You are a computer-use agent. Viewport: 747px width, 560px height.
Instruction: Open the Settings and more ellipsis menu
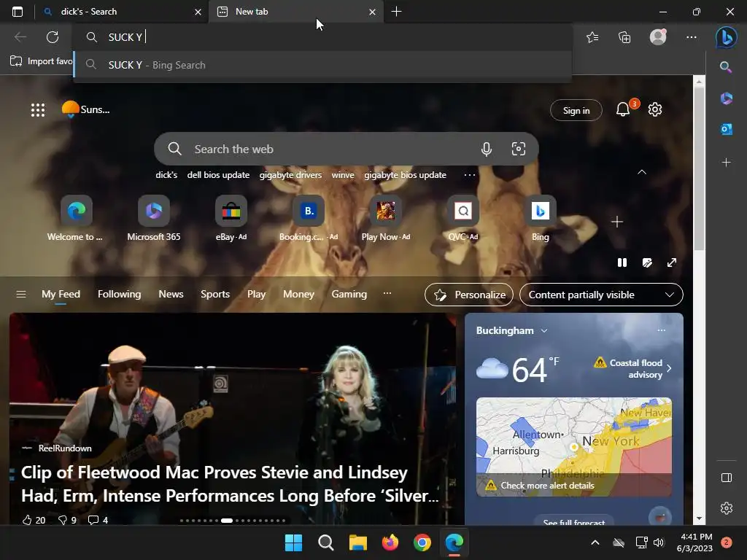tap(692, 37)
